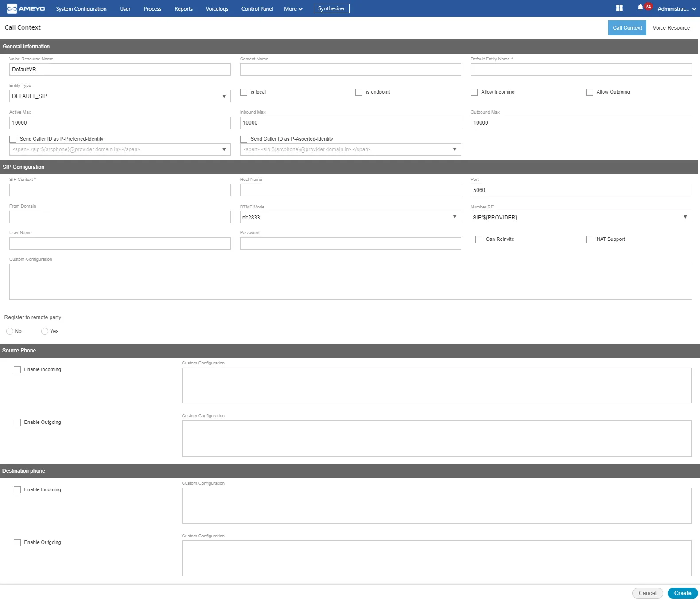Open the System Configuration menu
The height and width of the screenshot is (603, 700).
click(81, 9)
